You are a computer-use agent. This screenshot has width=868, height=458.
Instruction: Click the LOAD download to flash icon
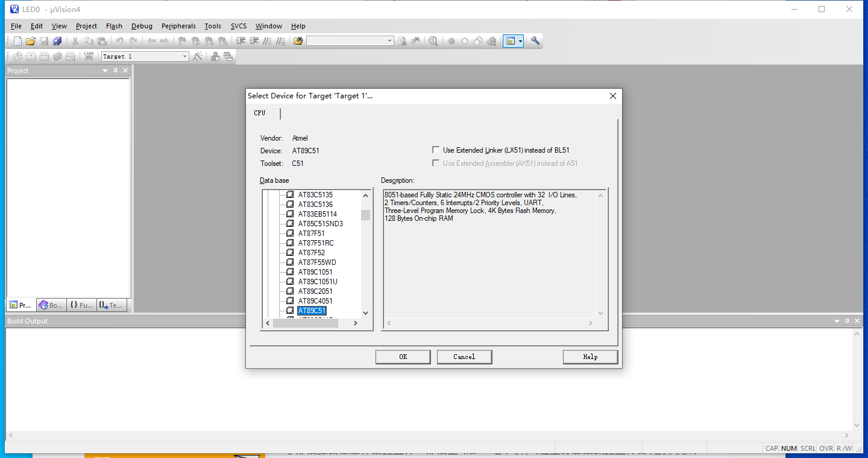89,56
